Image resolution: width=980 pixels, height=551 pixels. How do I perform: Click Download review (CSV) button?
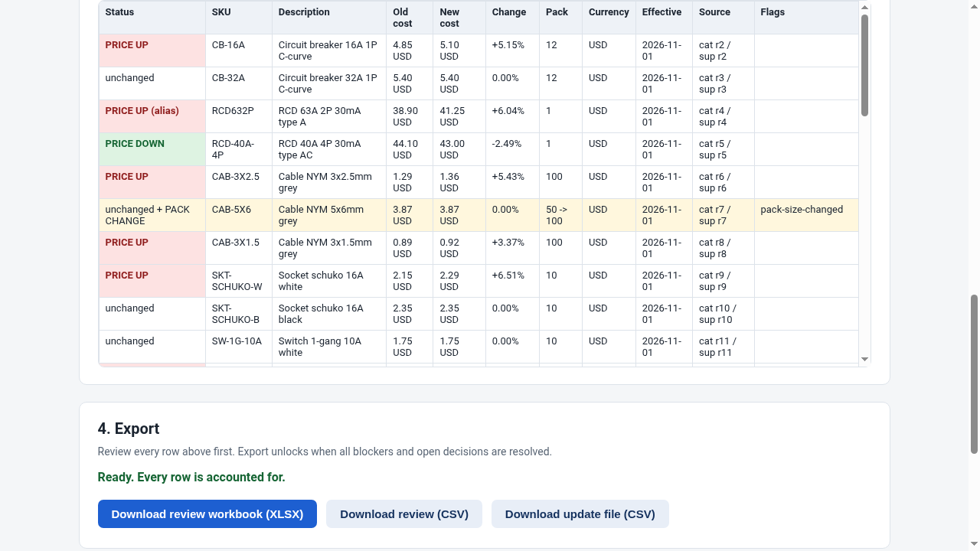tap(404, 514)
